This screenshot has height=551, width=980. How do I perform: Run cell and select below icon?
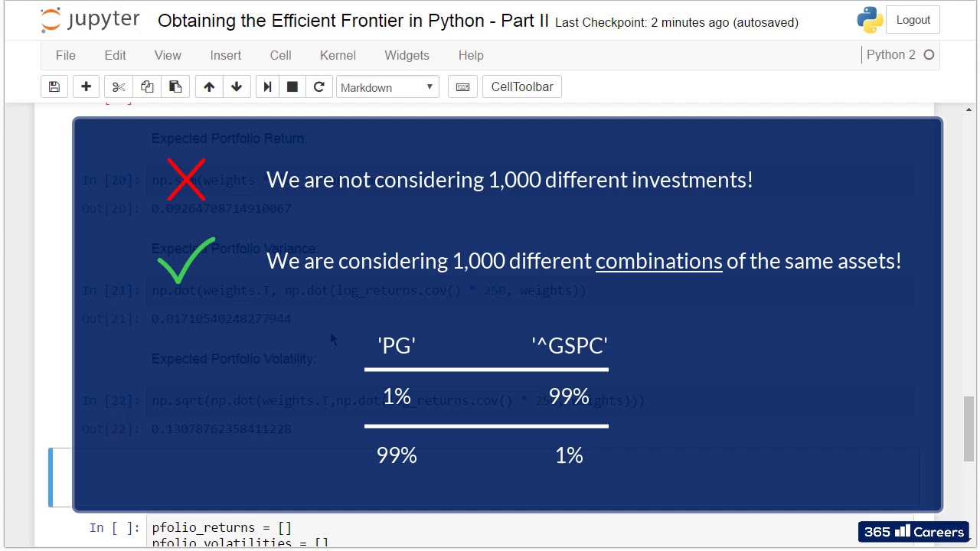(268, 86)
